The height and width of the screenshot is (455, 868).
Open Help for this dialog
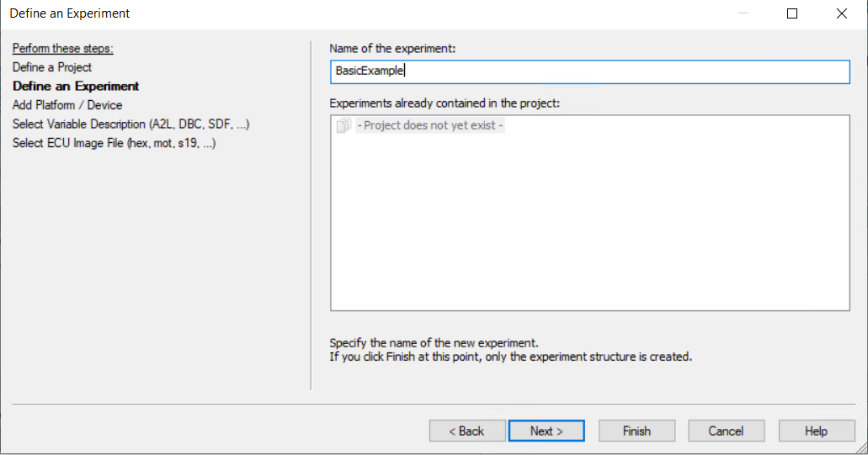pyautogui.click(x=816, y=431)
